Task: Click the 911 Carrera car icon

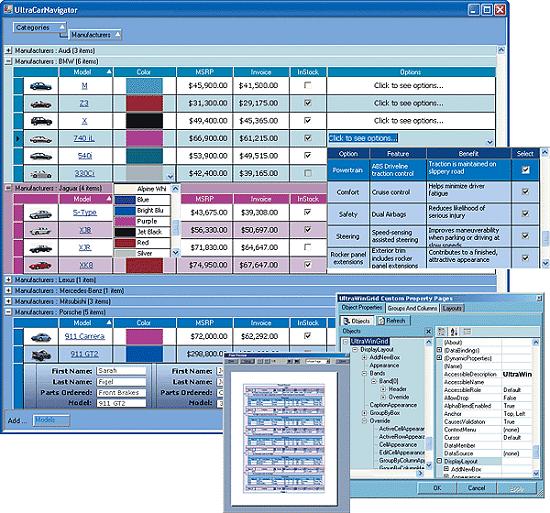Action: pos(41,337)
